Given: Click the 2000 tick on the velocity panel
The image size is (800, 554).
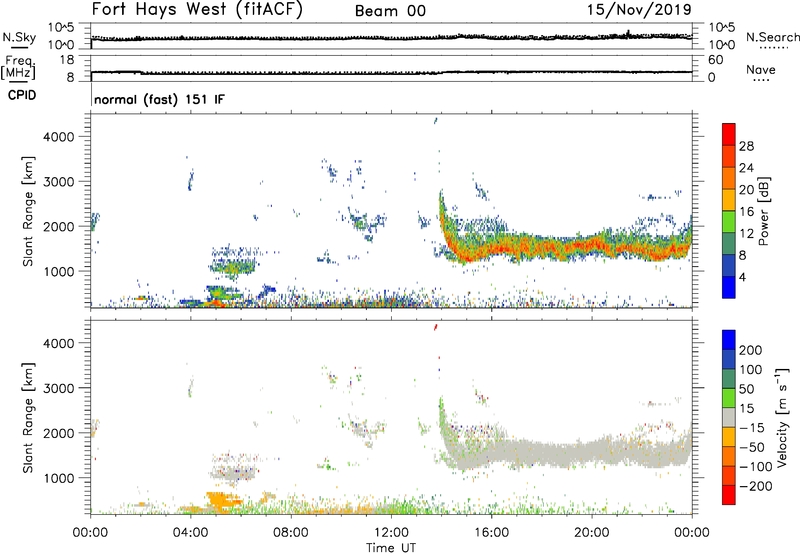Looking at the screenshot, I should pyautogui.click(x=59, y=433).
